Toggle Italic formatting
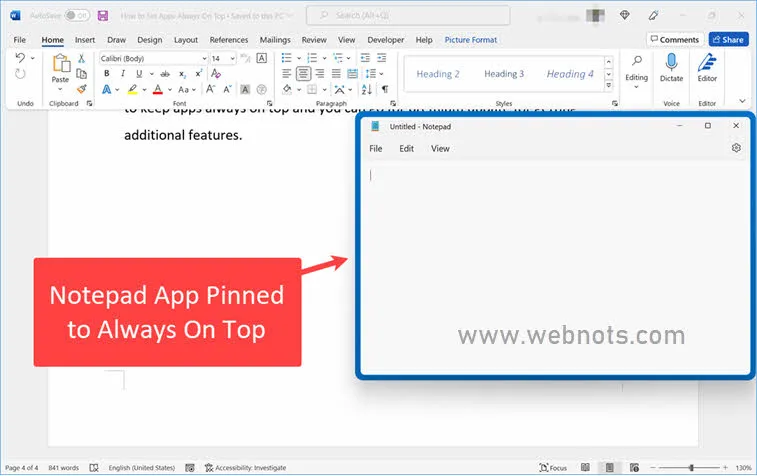The image size is (757, 476). click(x=123, y=73)
